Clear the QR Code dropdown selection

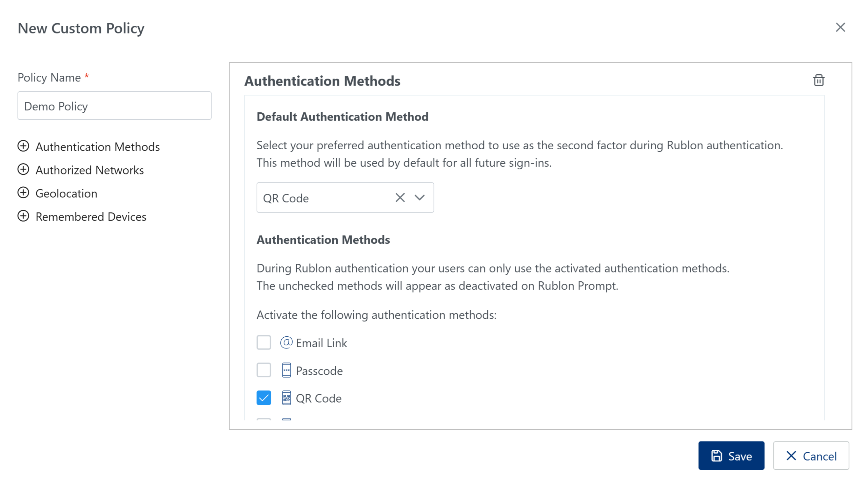pyautogui.click(x=400, y=198)
